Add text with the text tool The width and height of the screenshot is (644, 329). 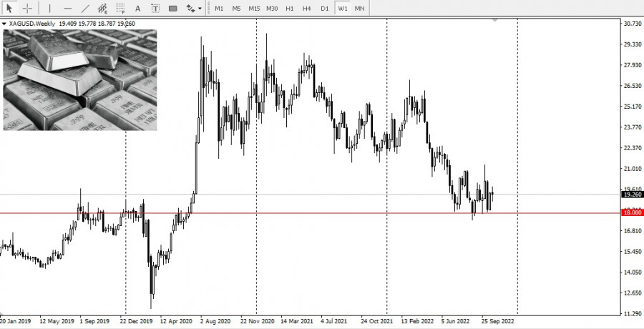(137, 9)
